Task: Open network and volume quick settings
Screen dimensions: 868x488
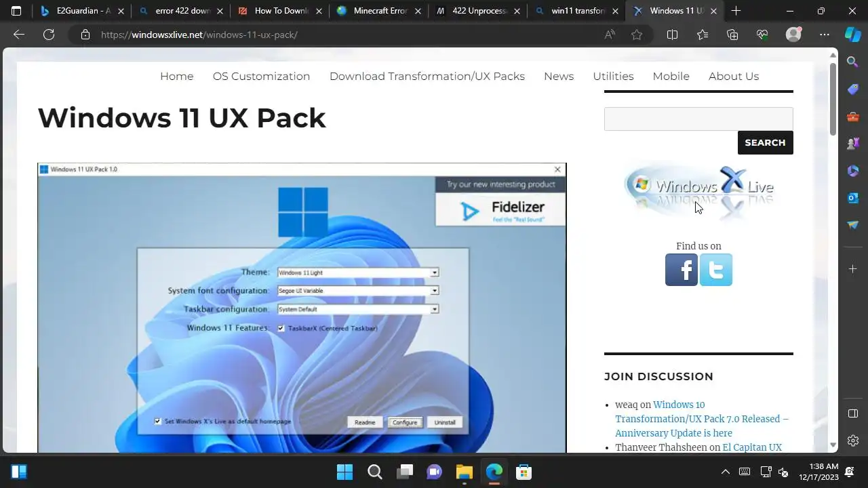Action: click(x=774, y=472)
